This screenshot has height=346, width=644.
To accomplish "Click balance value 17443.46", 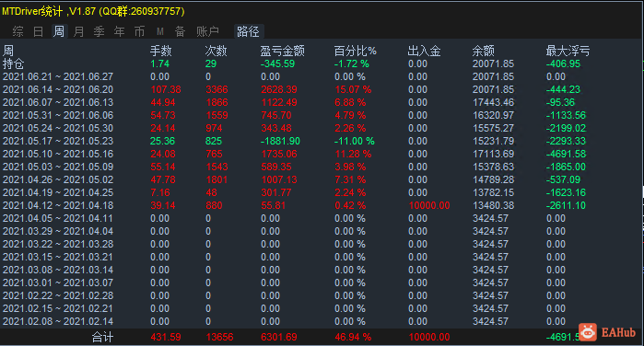I will coord(493,102).
